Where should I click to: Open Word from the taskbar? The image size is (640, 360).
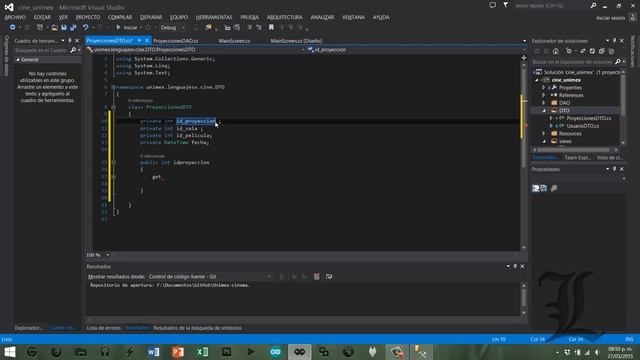click(x=153, y=352)
